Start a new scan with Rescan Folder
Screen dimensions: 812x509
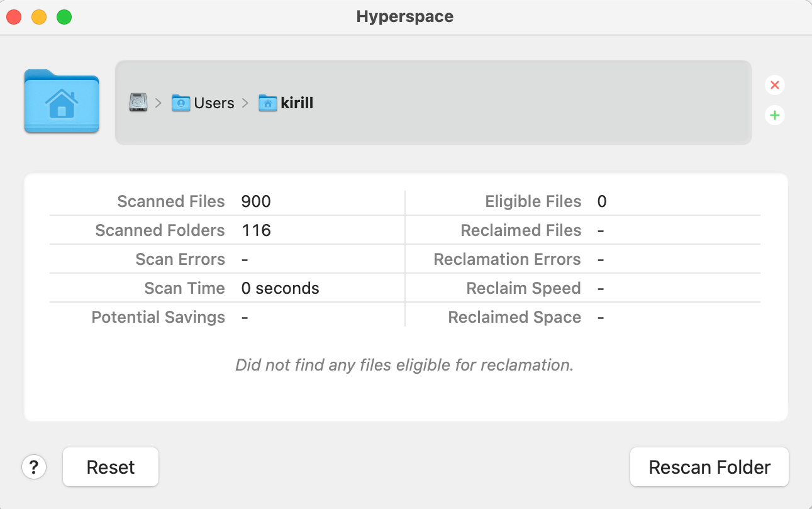pos(709,467)
